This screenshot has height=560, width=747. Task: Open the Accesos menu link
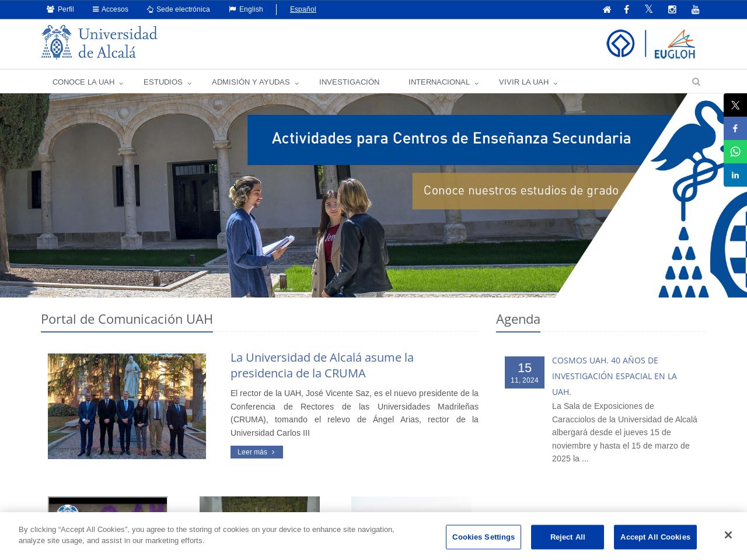pyautogui.click(x=110, y=9)
